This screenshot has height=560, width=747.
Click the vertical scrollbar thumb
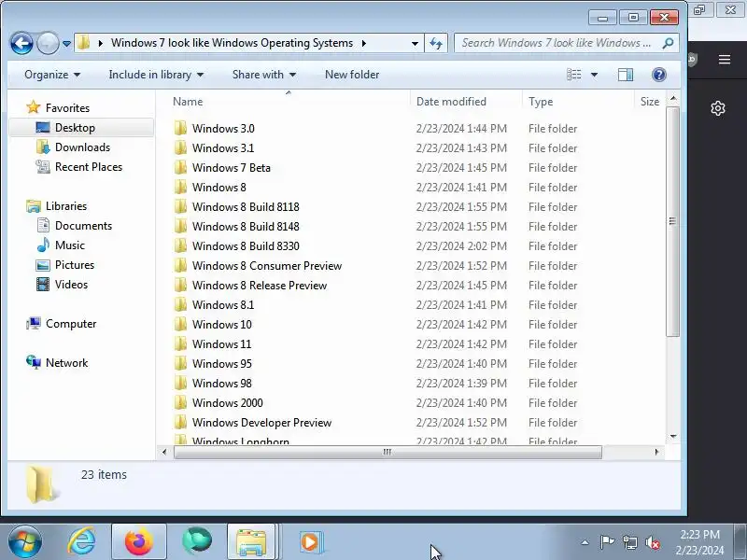(x=672, y=221)
